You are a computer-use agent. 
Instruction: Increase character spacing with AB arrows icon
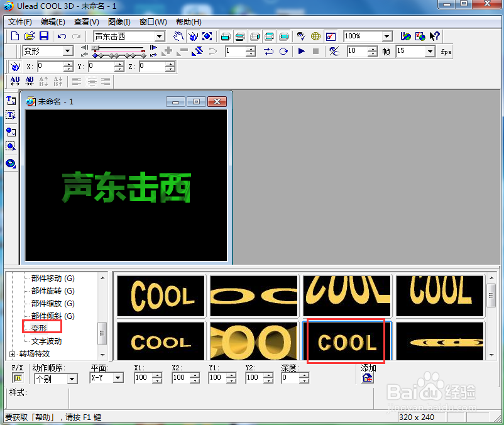click(15, 81)
